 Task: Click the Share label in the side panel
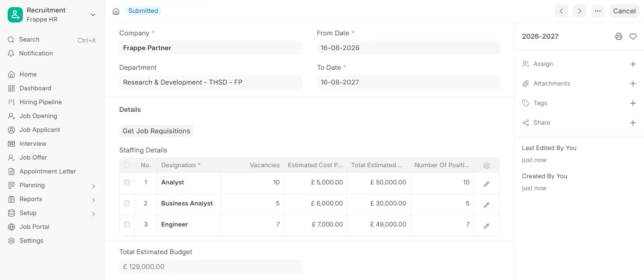coord(542,123)
